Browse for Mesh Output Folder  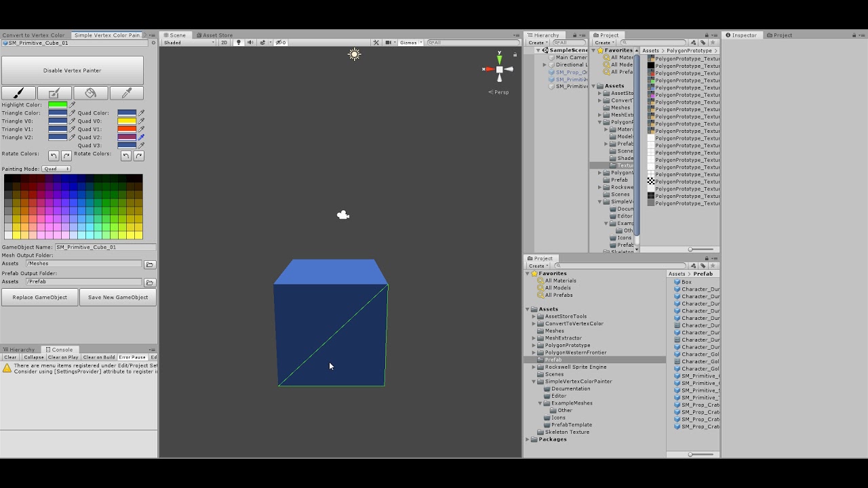pos(150,264)
